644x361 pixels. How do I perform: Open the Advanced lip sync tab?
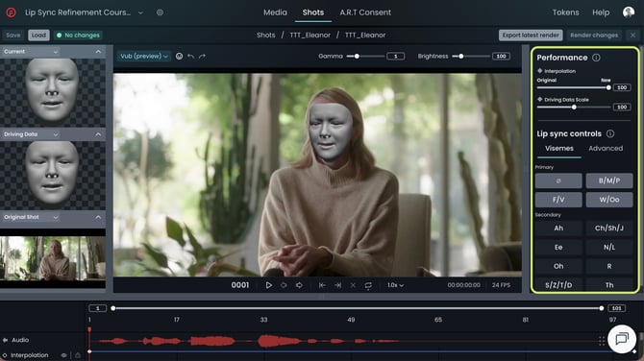click(606, 149)
